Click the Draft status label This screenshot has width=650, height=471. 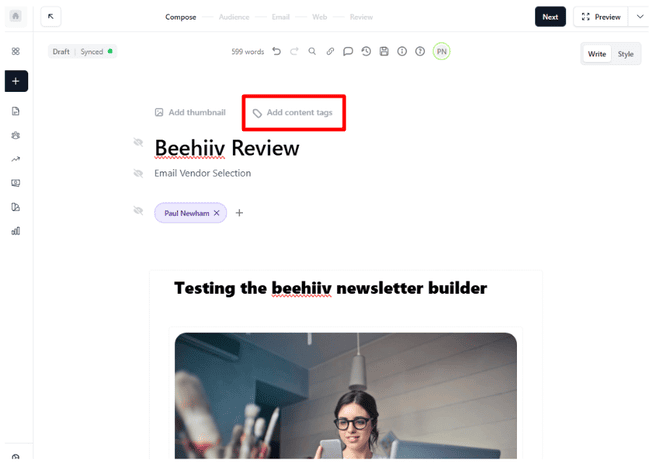[x=61, y=51]
